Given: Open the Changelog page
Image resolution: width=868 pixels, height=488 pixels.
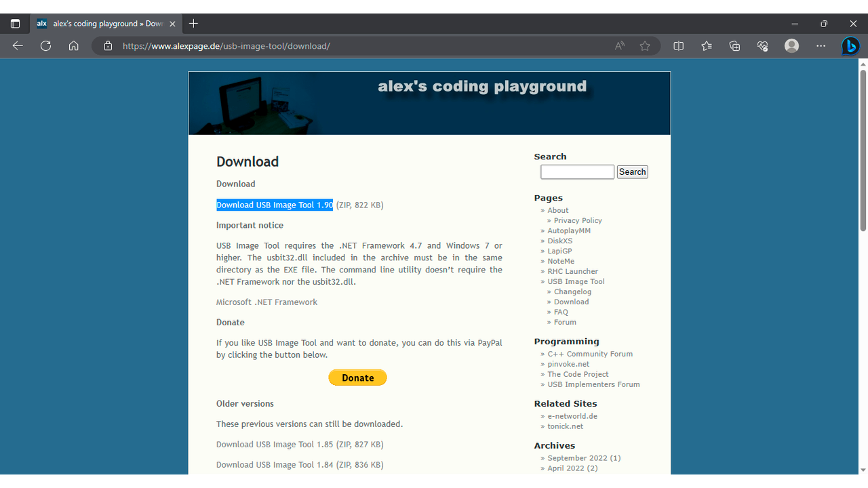Looking at the screenshot, I should pyautogui.click(x=572, y=292).
